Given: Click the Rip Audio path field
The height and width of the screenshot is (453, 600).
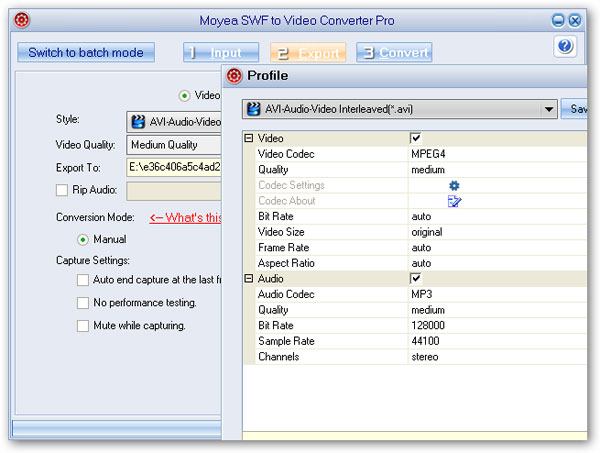Looking at the screenshot, I should [x=174, y=191].
